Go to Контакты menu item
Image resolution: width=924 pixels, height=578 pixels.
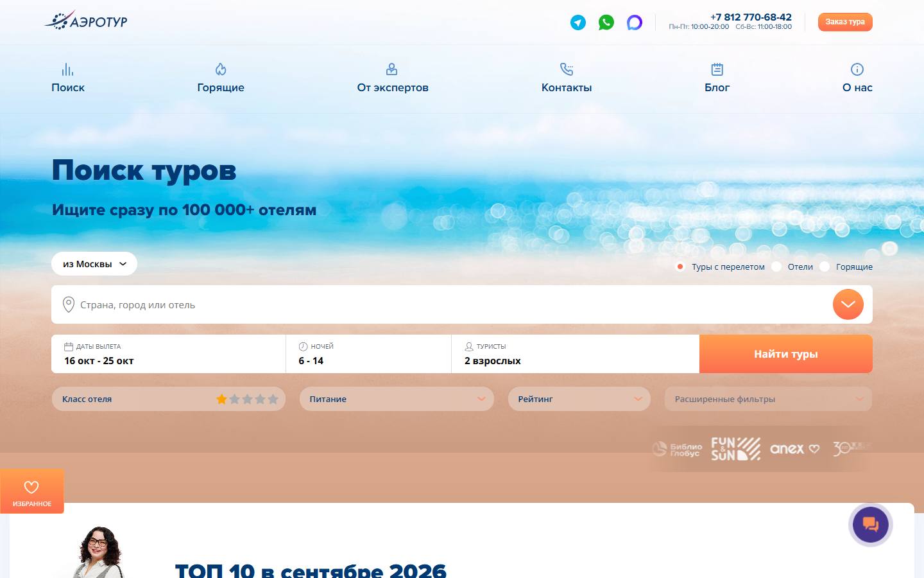pyautogui.click(x=567, y=87)
